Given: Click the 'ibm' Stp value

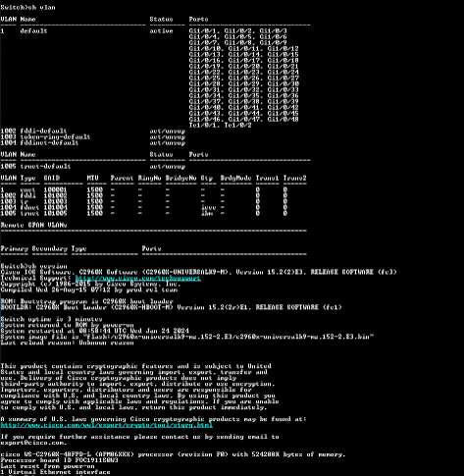Looking at the screenshot, I should click(x=207, y=213).
